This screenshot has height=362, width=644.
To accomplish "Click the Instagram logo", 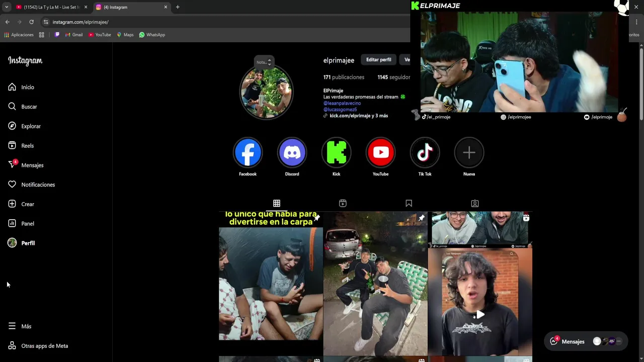I will pos(25,61).
